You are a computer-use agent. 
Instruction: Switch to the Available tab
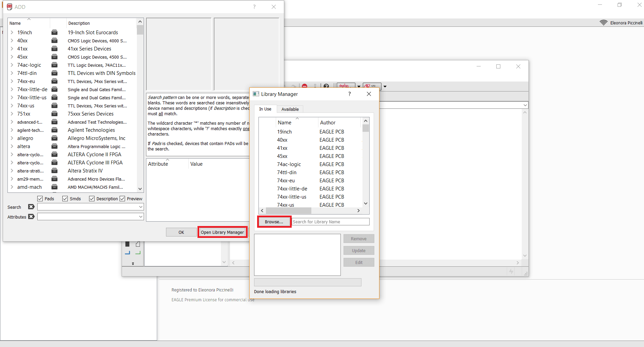tap(290, 109)
